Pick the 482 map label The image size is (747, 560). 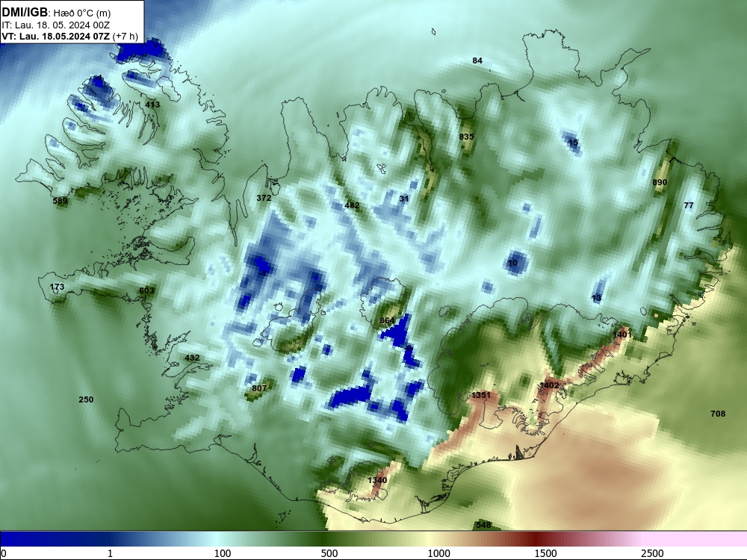pyautogui.click(x=352, y=206)
